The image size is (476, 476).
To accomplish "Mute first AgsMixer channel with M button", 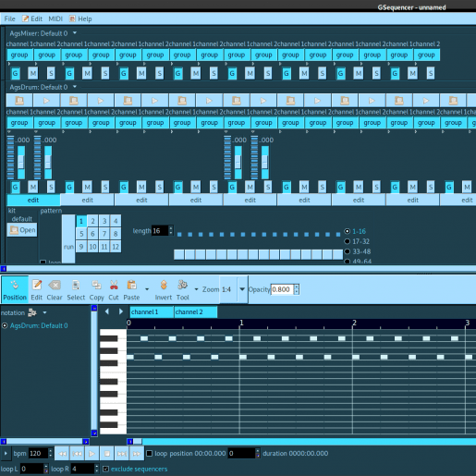I will (x=33, y=73).
